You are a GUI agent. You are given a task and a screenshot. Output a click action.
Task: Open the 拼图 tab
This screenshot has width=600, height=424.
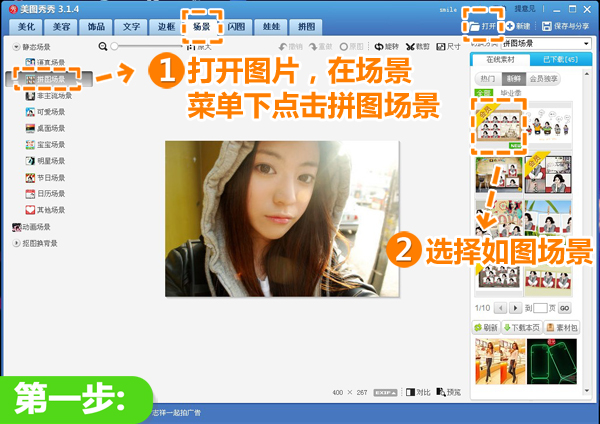click(307, 27)
